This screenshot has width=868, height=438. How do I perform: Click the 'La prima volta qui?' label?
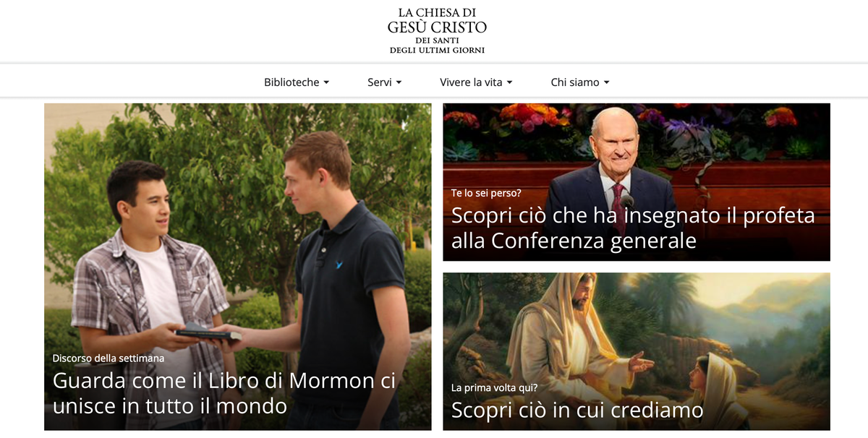[494, 387]
